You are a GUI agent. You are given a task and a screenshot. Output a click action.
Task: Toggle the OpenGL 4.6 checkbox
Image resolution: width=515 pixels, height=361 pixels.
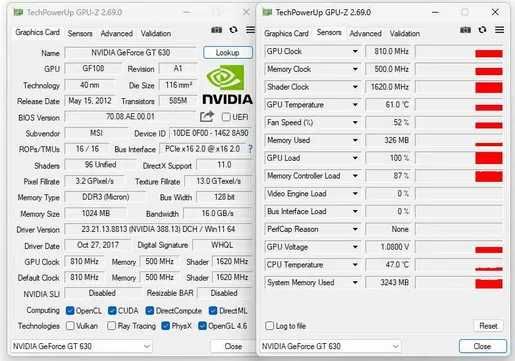(202, 326)
